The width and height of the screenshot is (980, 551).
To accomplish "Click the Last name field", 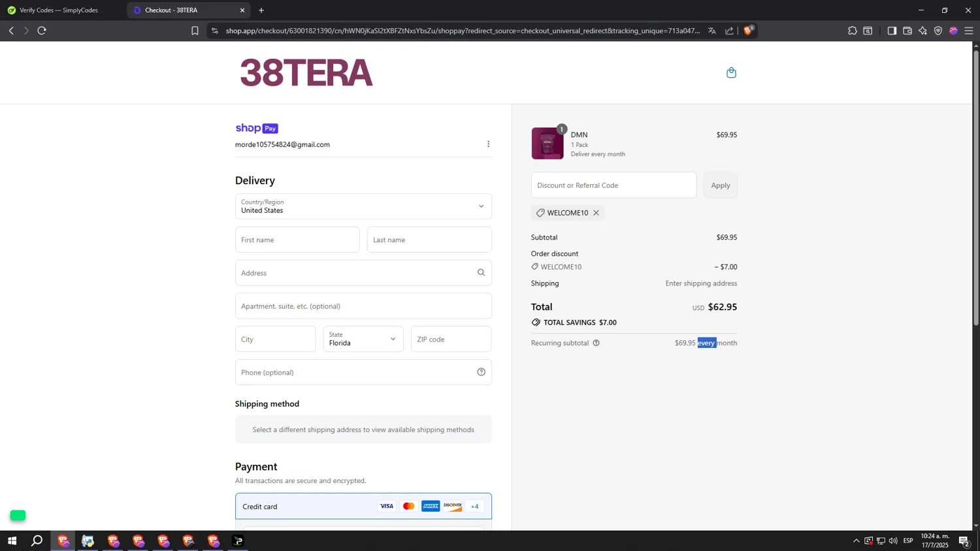I will [429, 240].
